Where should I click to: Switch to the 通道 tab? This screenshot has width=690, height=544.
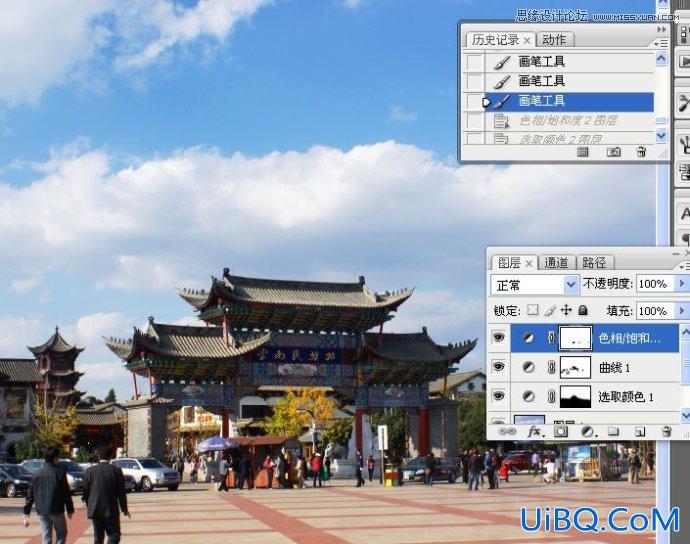coord(556,263)
